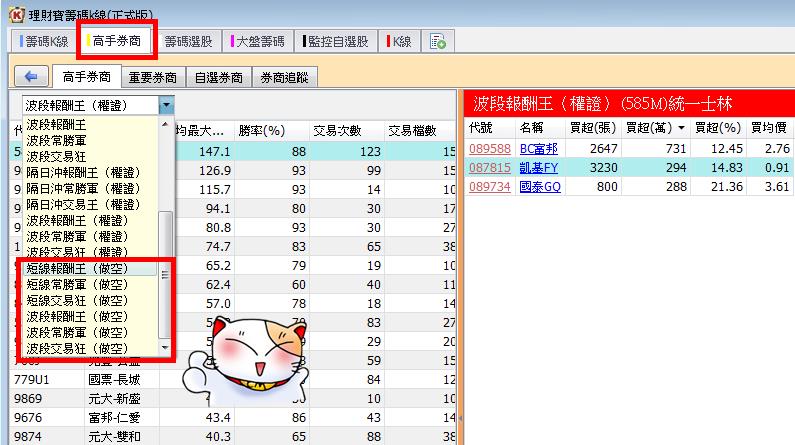The height and width of the screenshot is (445, 795).
Task: Open the add-document icon next to the K線 tab
Action: coord(438,42)
